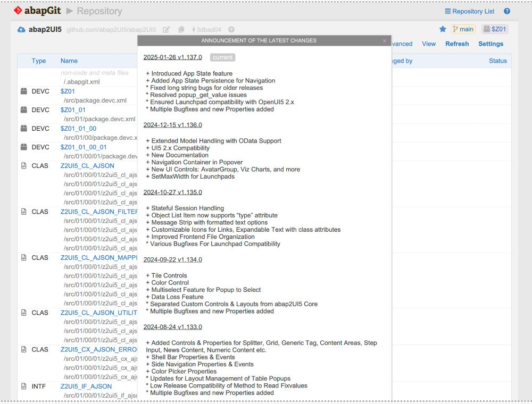Viewport: 532px width, 404px height.
Task: Open the partially hidden Advanced menu
Action: [x=402, y=44]
